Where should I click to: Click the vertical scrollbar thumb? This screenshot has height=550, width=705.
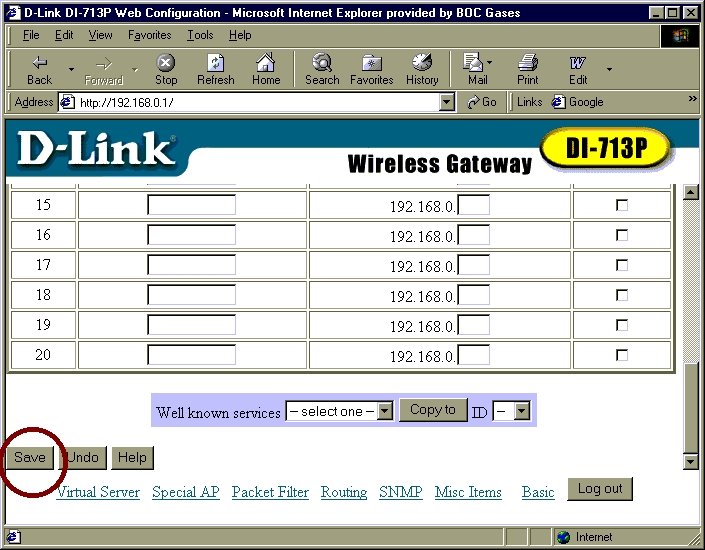pos(691,408)
